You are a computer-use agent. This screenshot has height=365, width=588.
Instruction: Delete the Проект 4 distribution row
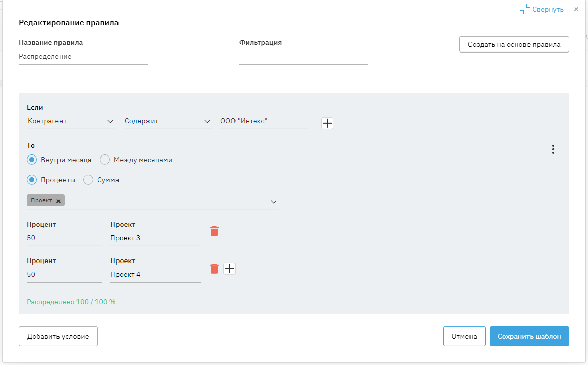(x=214, y=269)
